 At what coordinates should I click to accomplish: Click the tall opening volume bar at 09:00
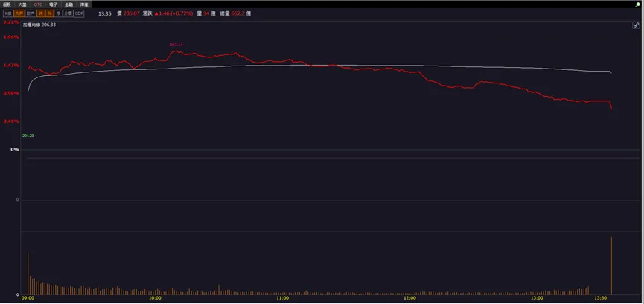click(28, 273)
